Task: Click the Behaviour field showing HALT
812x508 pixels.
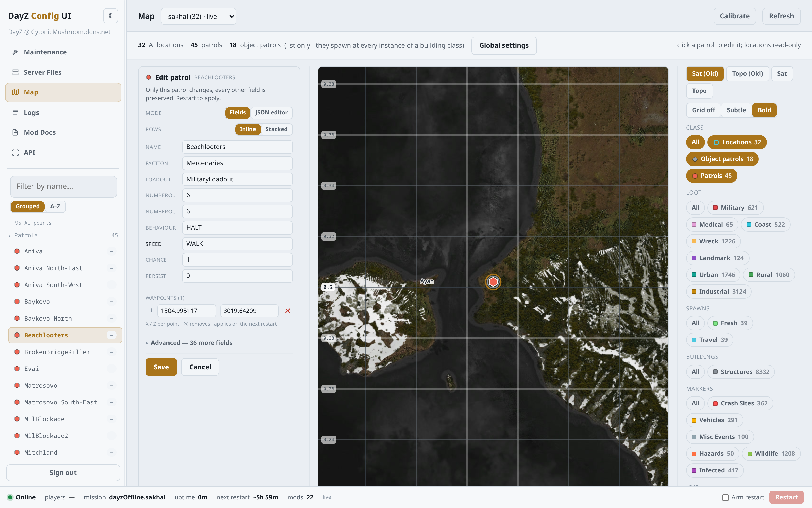Action: click(x=237, y=228)
